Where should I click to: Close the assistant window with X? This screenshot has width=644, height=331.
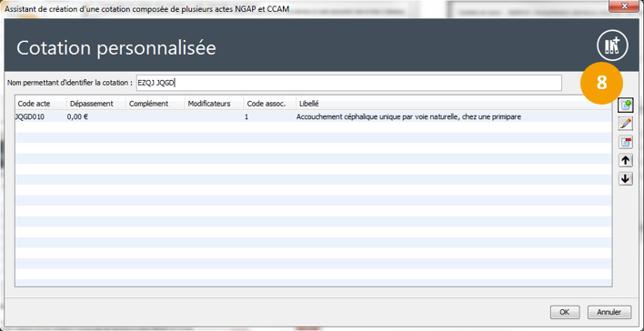pos(625,6)
